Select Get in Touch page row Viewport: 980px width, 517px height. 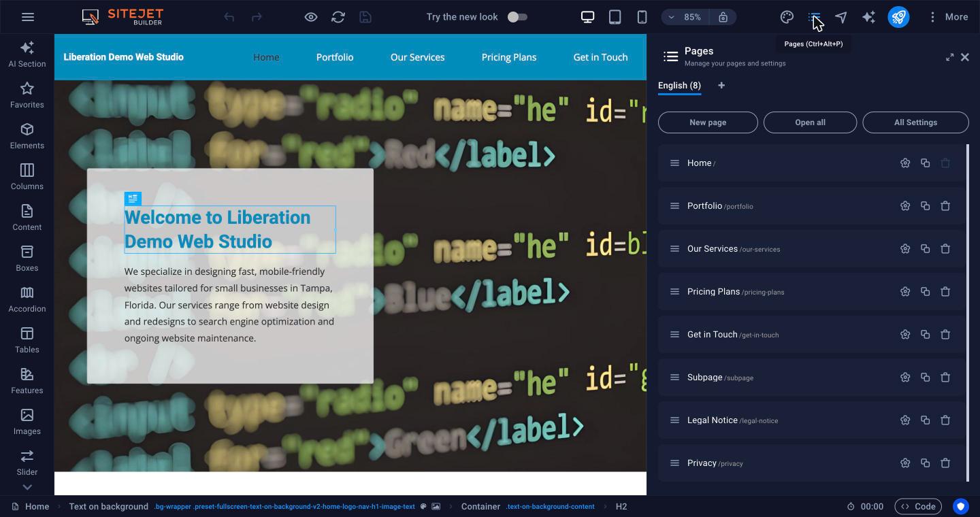pyautogui.click(x=811, y=335)
